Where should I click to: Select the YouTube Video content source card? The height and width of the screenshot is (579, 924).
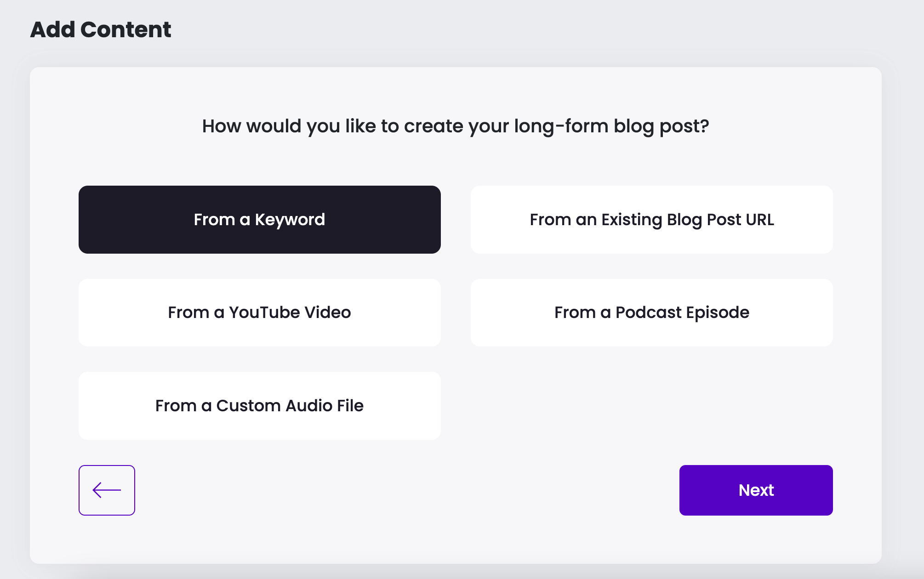[259, 312]
